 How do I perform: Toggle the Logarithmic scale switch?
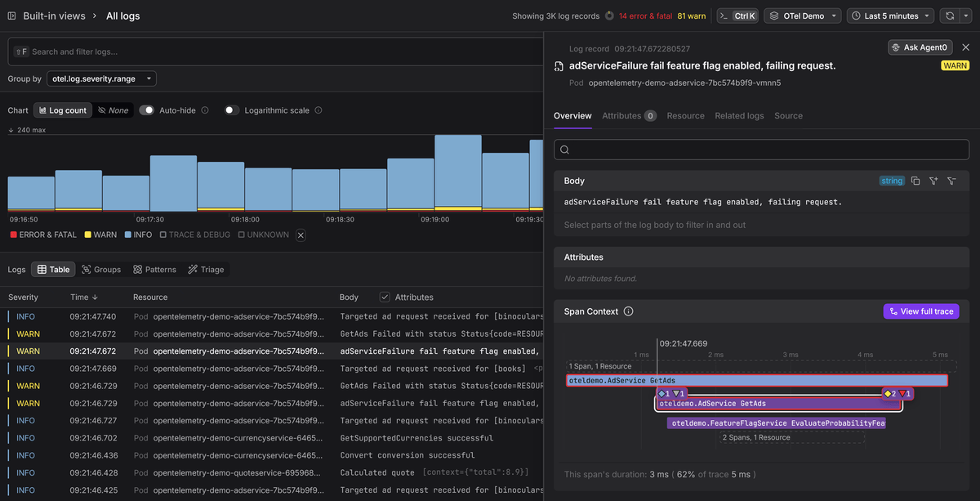click(232, 110)
